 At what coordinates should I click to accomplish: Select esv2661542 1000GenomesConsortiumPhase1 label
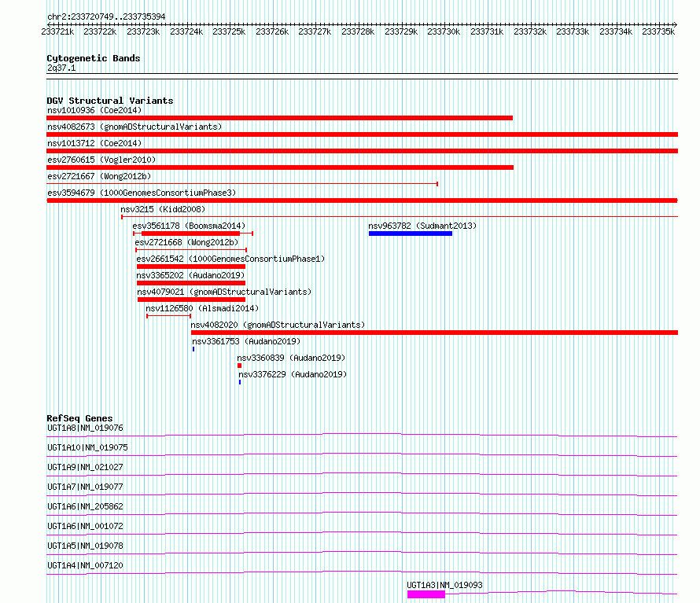[230, 259]
